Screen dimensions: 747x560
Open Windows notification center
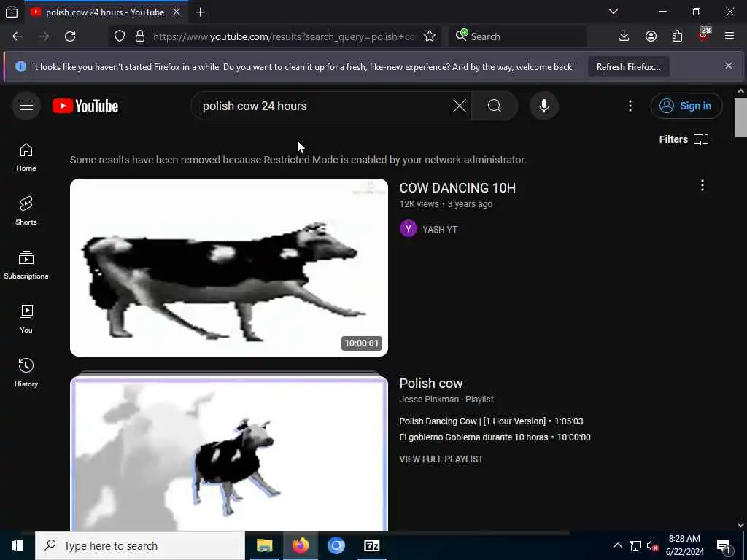[724, 545]
